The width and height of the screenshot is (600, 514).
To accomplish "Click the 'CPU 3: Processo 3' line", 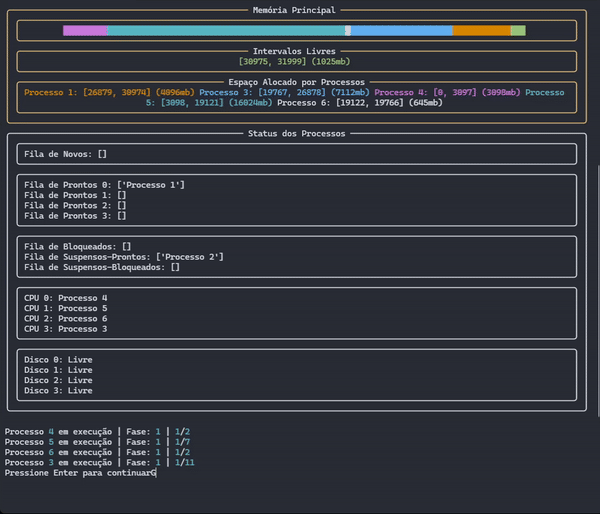I will coord(66,329).
